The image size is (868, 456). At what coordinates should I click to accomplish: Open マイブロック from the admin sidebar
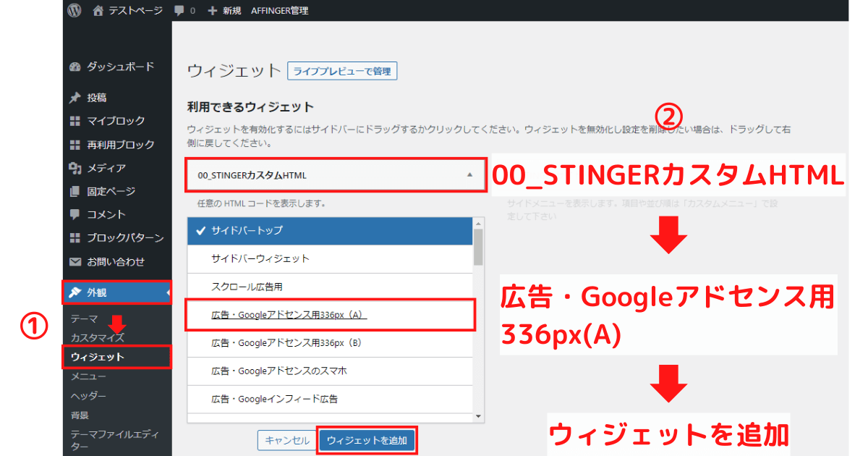[76, 121]
